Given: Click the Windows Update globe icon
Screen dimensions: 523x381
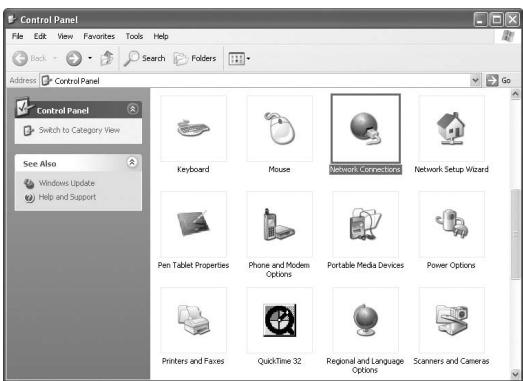Looking at the screenshot, I should 29,183.
